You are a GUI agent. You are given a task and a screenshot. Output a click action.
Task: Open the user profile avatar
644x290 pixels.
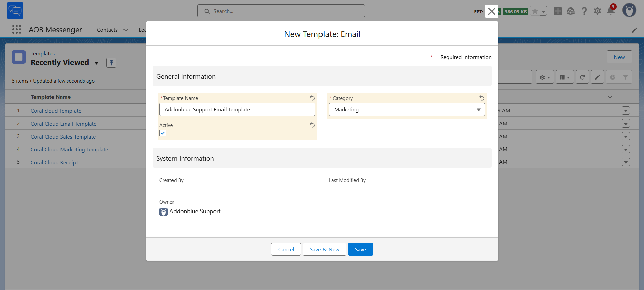pyautogui.click(x=629, y=10)
